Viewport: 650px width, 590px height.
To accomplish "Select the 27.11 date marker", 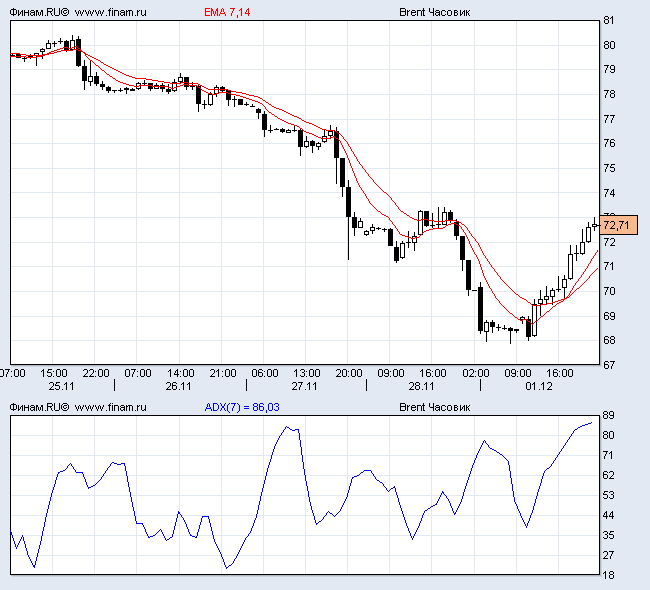I will click(x=304, y=385).
